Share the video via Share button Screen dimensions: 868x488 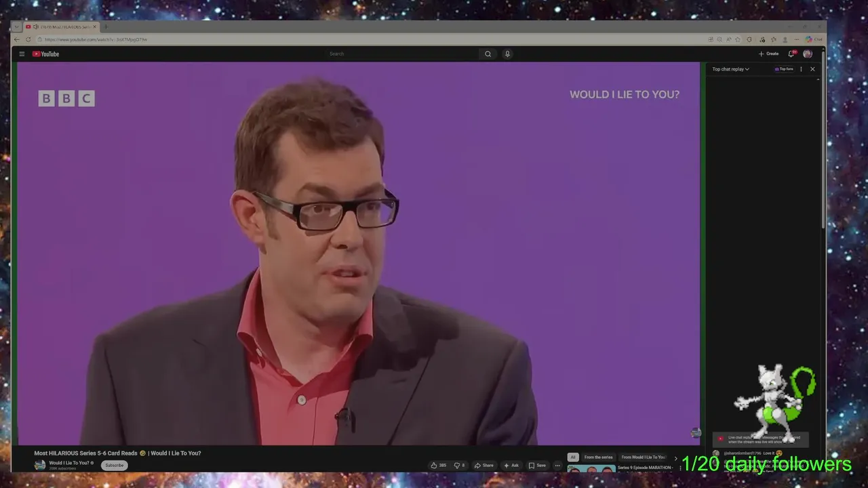484,466
